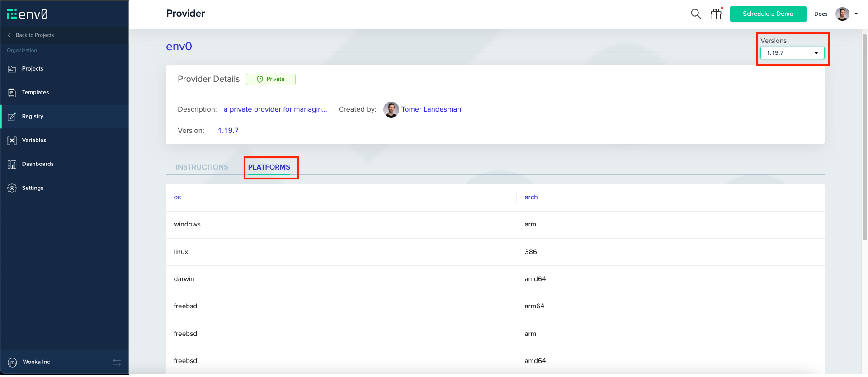Click the Private shield badge
Image resolution: width=868 pixels, height=377 pixels.
[271, 79]
